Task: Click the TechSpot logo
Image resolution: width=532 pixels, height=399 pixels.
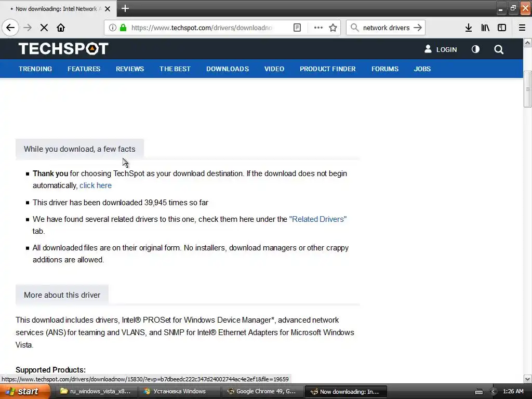Action: coord(63,48)
